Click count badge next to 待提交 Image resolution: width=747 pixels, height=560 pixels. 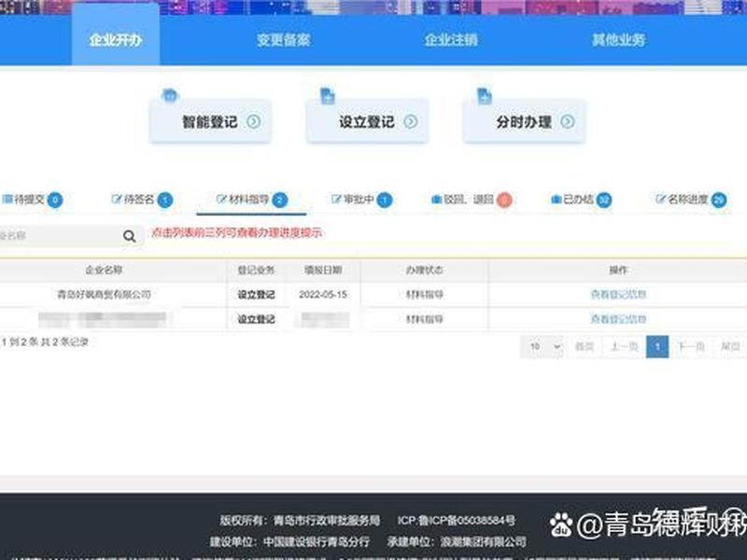[55, 200]
